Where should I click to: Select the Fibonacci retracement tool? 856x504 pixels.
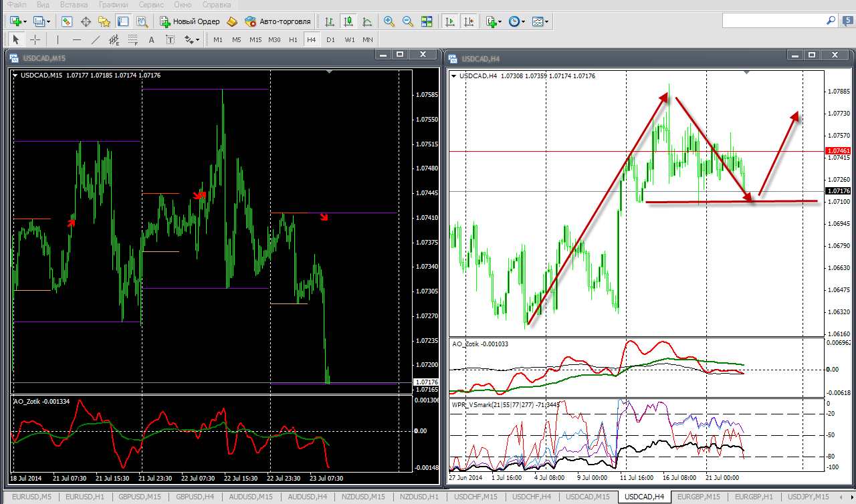pos(132,39)
